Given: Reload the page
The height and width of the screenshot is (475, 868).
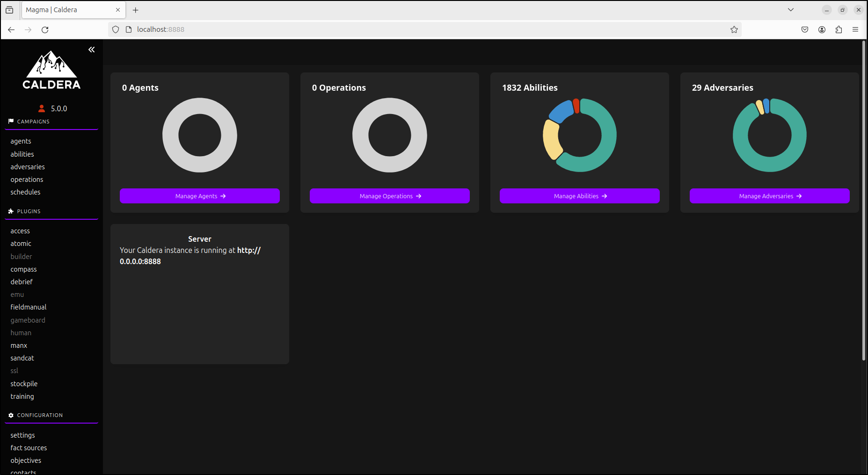Looking at the screenshot, I should 45,29.
